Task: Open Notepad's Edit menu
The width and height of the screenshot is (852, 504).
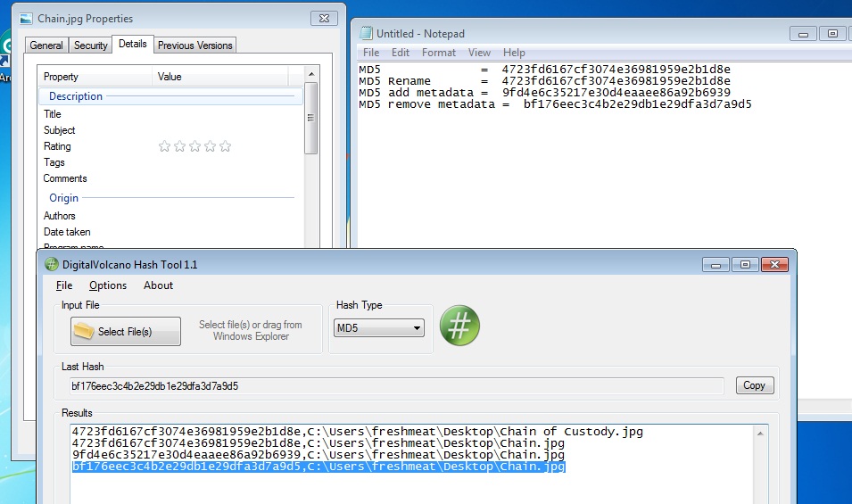Action: pyautogui.click(x=401, y=53)
